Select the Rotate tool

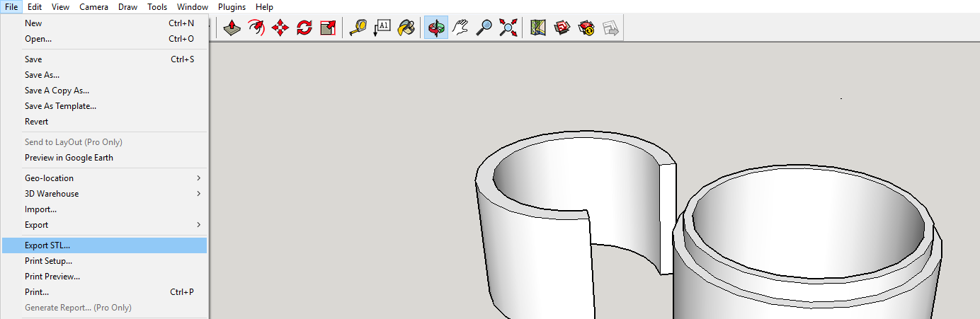304,28
